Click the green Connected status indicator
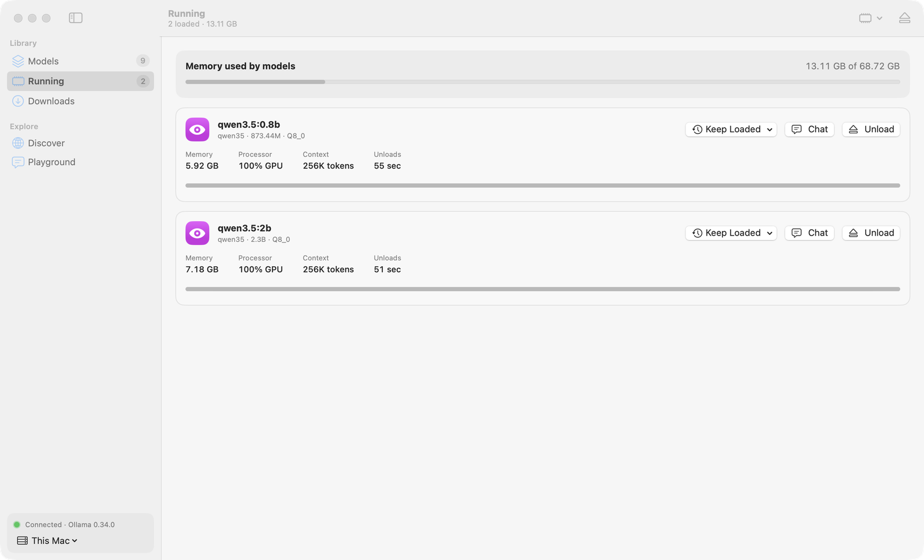 pyautogui.click(x=17, y=525)
